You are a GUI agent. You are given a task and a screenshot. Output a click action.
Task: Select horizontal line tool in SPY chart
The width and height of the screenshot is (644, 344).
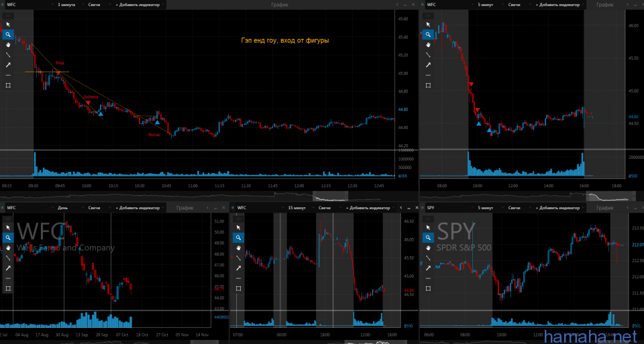(x=428, y=278)
